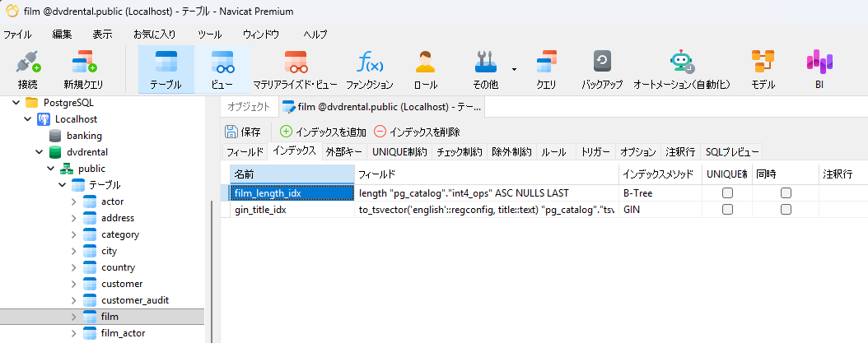Click the その他 (Others) tools icon
868x343 pixels.
pyautogui.click(x=487, y=62)
